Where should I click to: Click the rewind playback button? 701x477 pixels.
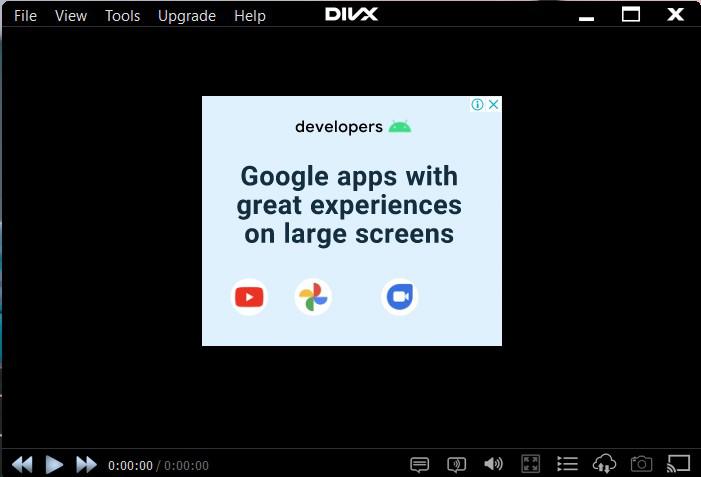22,464
